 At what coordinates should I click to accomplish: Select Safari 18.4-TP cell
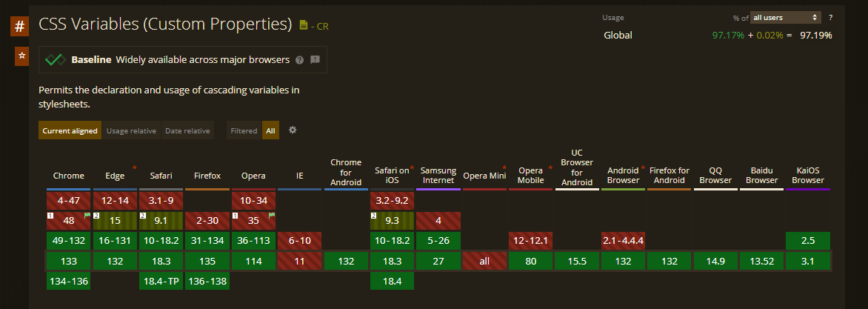coord(161,282)
